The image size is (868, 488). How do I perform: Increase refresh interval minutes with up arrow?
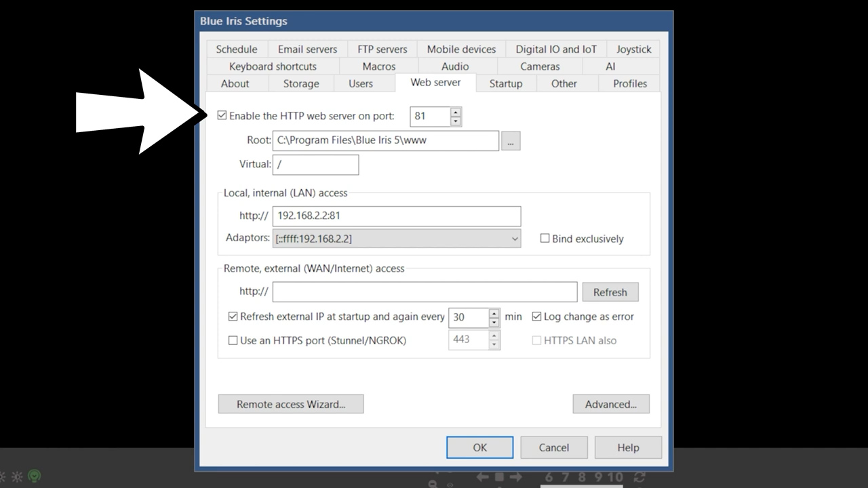click(494, 312)
